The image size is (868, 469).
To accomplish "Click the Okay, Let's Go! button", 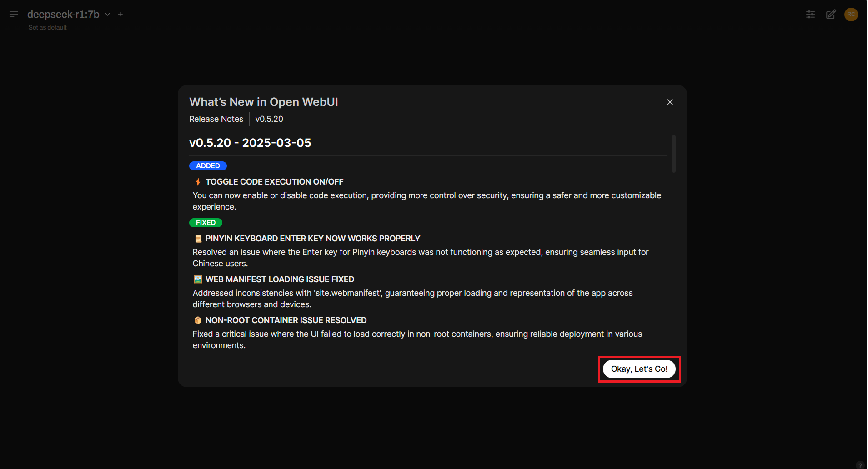I will pos(639,369).
